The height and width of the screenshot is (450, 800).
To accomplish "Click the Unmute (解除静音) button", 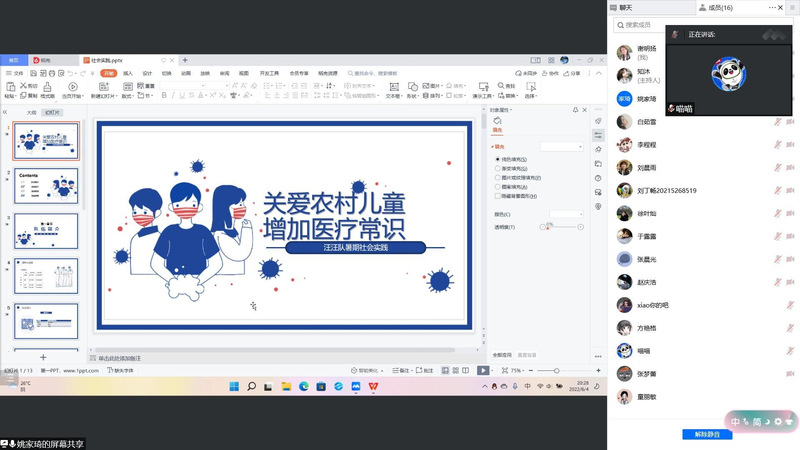I will pos(701,435).
